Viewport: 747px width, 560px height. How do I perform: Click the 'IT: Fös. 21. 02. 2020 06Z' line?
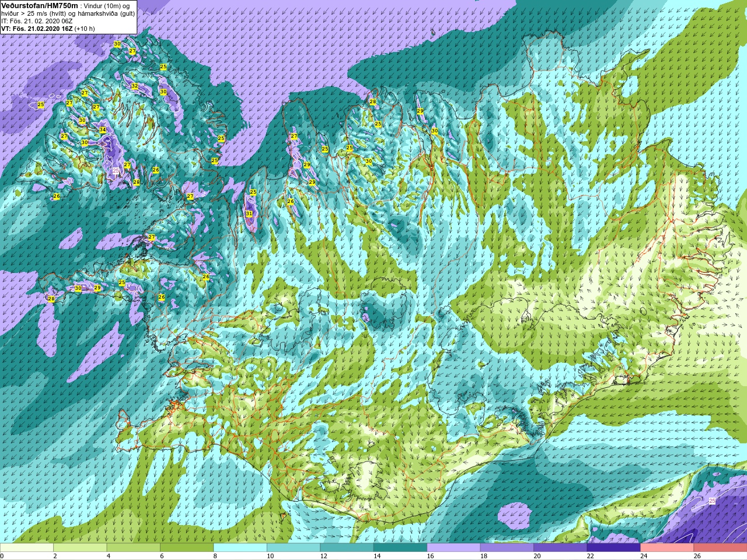pyautogui.click(x=37, y=21)
